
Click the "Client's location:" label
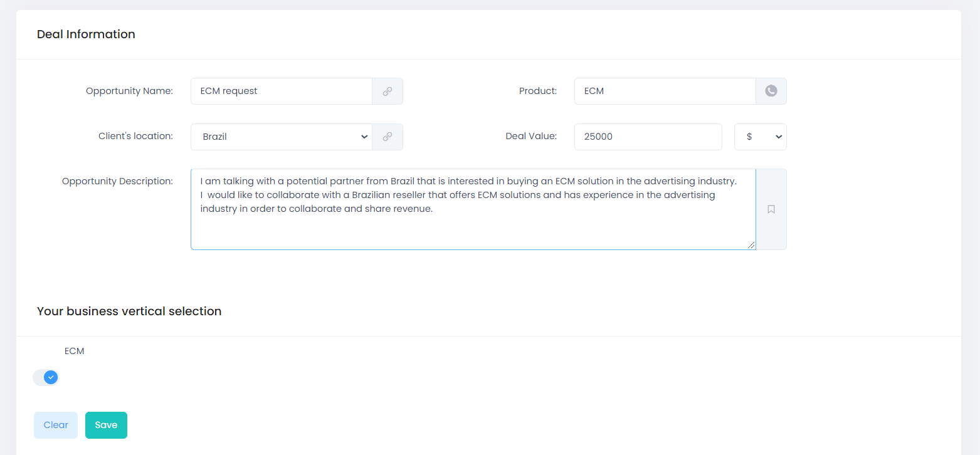coord(135,136)
